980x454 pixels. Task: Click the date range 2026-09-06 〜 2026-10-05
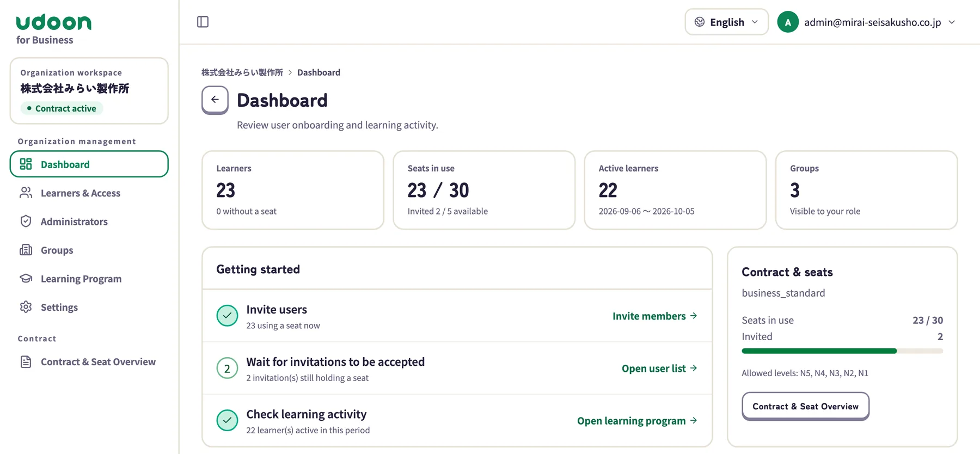coord(647,211)
